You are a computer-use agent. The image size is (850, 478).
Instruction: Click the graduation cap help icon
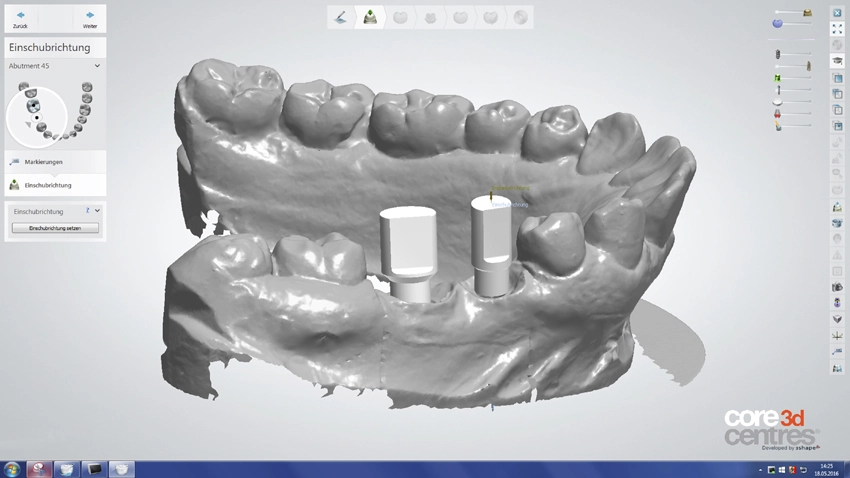click(x=837, y=62)
